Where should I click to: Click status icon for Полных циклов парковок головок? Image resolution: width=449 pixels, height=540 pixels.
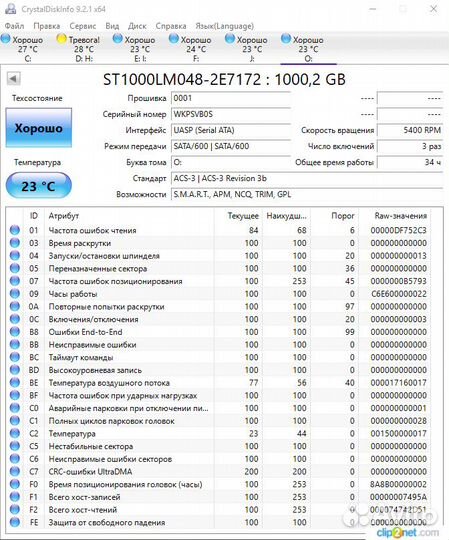pyautogui.click(x=14, y=421)
